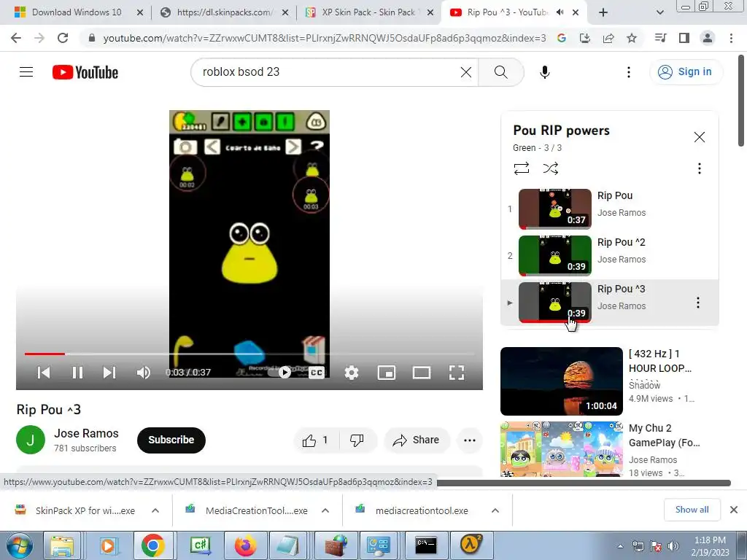
Task: Skip to next video in player
Action: point(109,373)
